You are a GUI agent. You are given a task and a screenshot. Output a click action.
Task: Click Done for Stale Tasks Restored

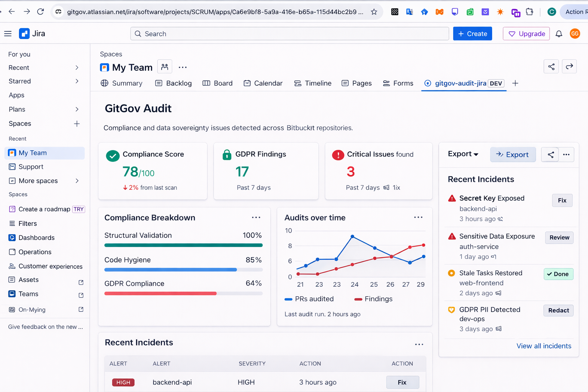[x=559, y=274]
